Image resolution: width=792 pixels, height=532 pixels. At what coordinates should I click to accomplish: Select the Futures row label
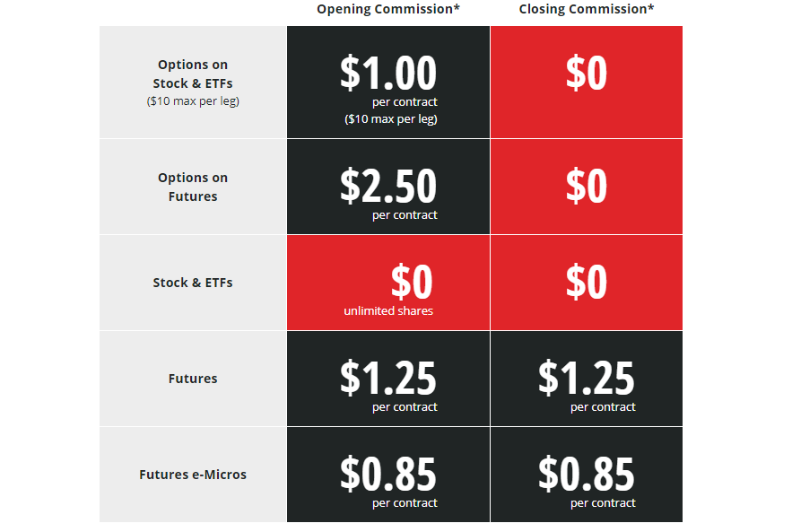point(193,379)
